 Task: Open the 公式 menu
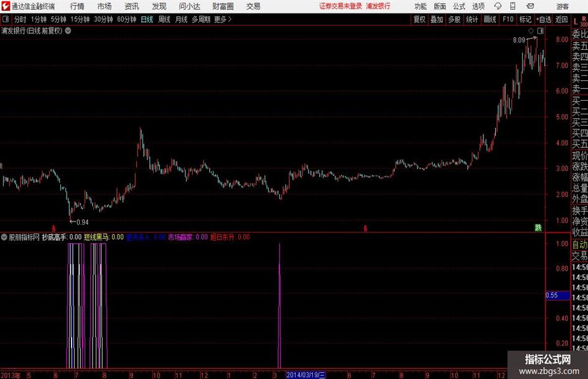(x=459, y=6)
